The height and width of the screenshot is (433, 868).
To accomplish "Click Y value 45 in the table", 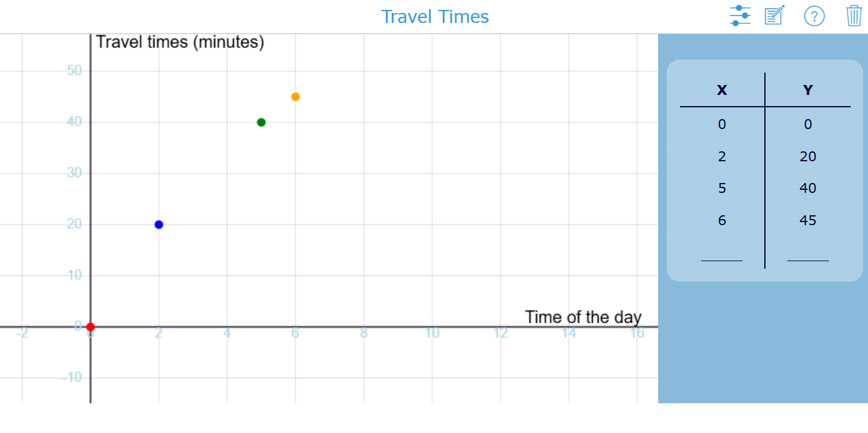I will [x=807, y=220].
